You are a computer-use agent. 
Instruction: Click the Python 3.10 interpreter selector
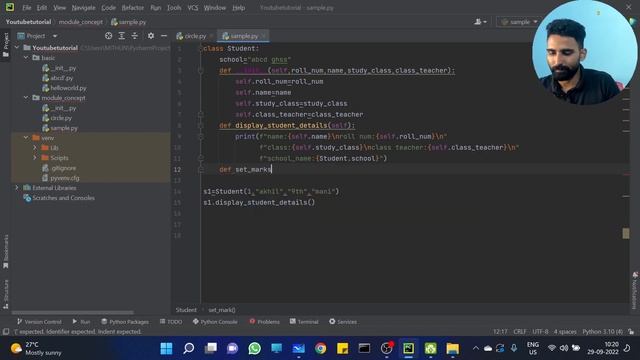602,331
